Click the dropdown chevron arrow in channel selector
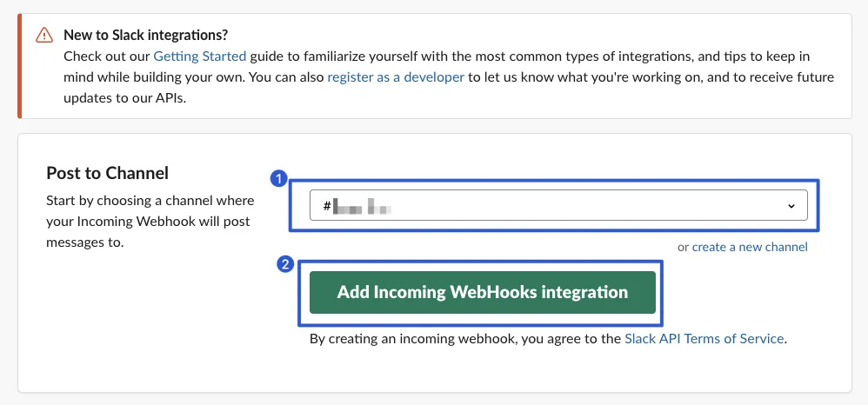The height and width of the screenshot is (405, 868). pyautogui.click(x=791, y=206)
